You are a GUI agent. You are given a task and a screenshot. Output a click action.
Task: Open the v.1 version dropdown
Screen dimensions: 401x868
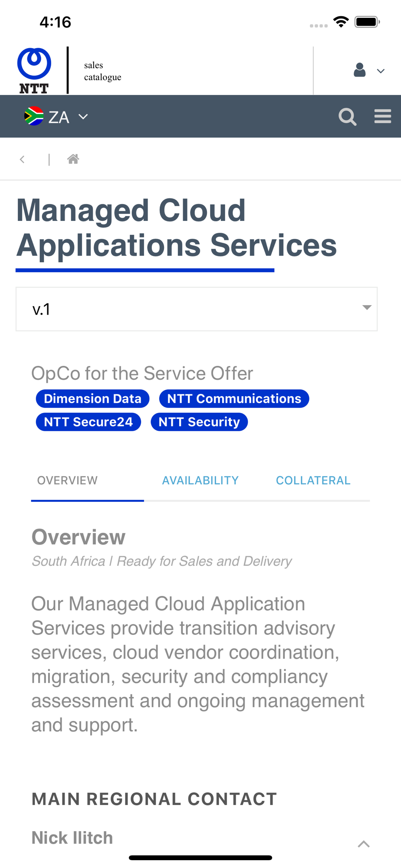(x=197, y=309)
